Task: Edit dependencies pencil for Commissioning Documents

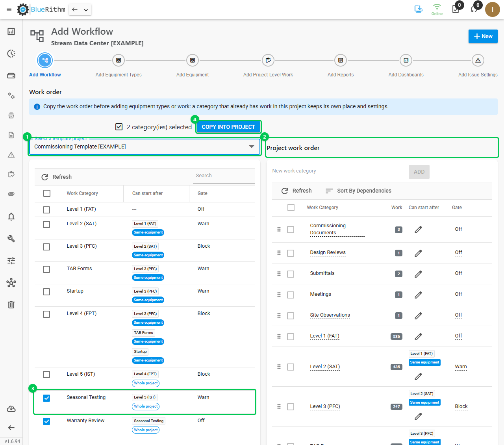Action: (x=418, y=230)
